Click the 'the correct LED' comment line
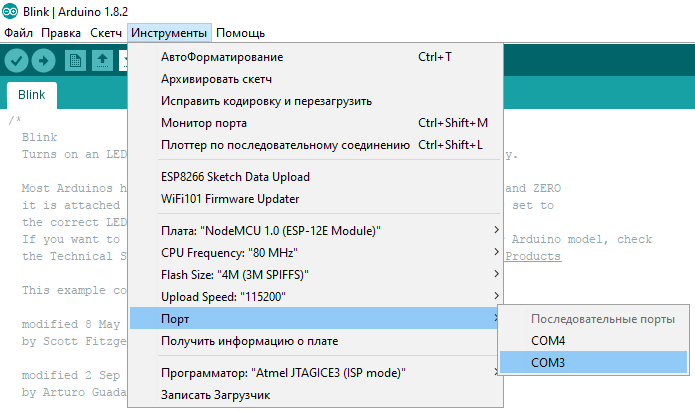Viewport: 695px width, 411px height. [x=74, y=223]
